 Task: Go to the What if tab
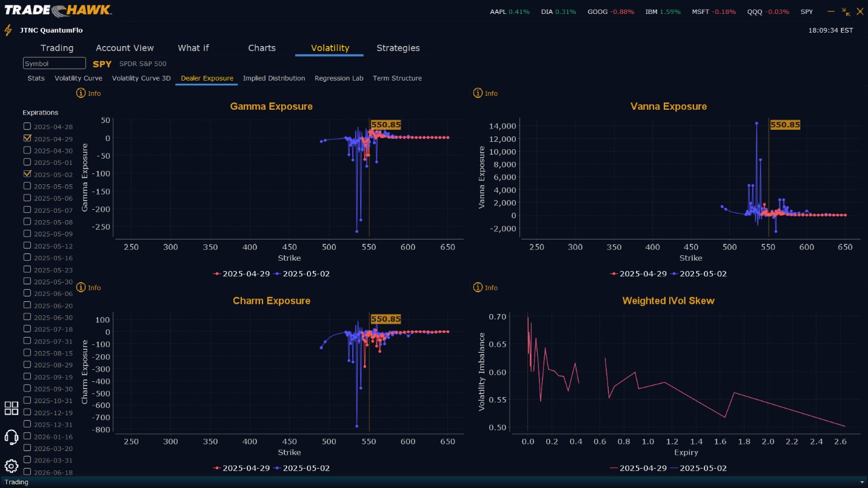tap(193, 48)
